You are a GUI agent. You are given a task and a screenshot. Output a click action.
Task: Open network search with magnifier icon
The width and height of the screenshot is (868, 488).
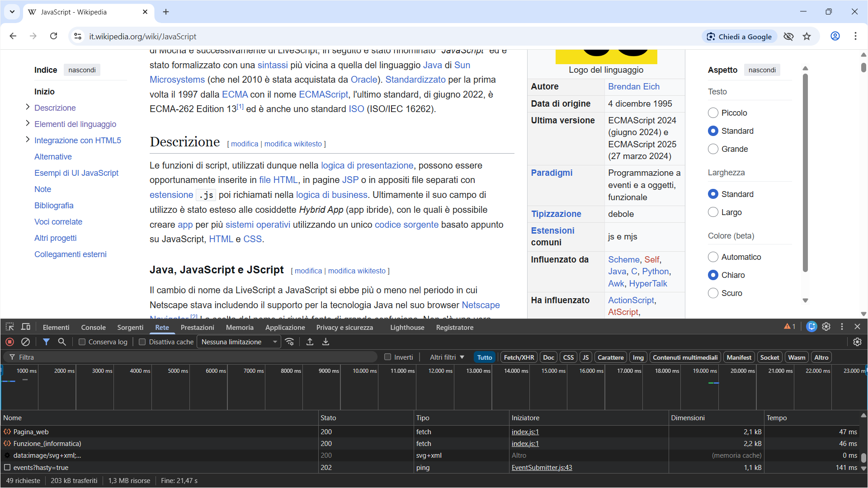pyautogui.click(x=62, y=342)
